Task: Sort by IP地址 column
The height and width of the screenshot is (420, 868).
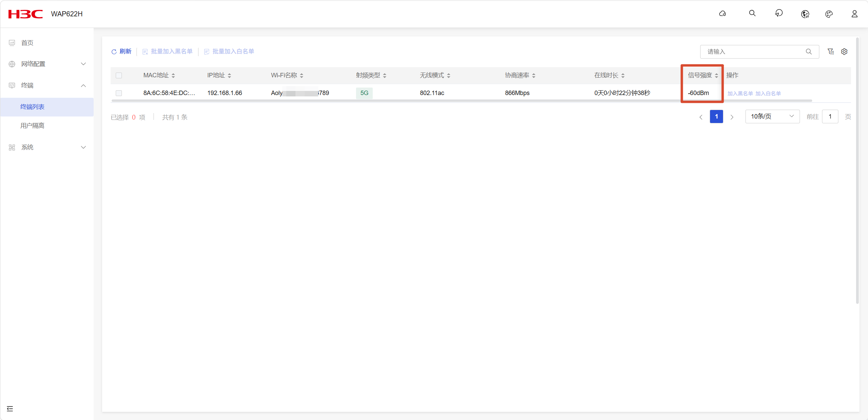Action: point(229,76)
